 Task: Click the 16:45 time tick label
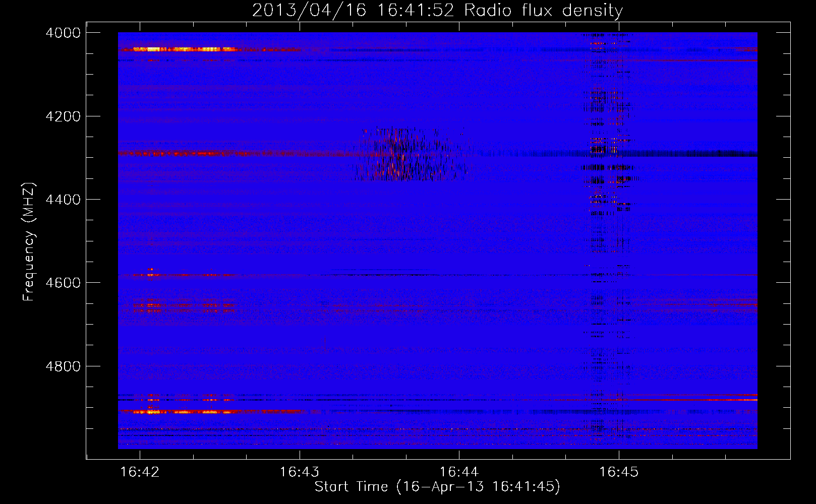tap(619, 472)
